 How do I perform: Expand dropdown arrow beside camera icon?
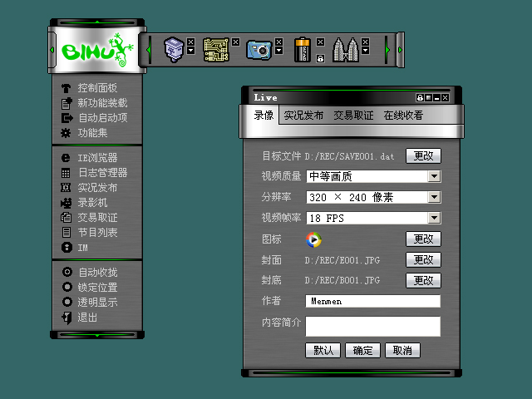[279, 51]
